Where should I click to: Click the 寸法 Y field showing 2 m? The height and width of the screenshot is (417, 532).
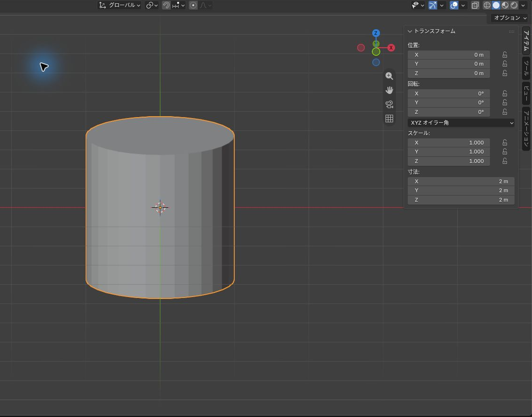[x=461, y=190]
